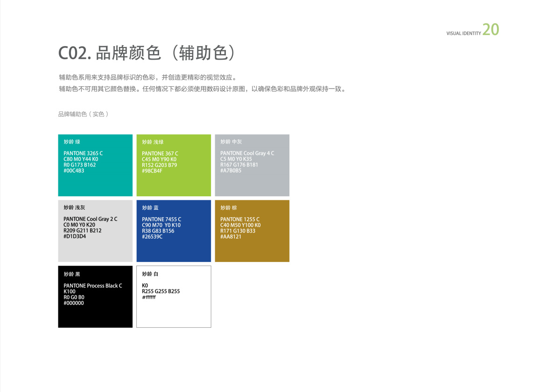Click the text C90 M70 Y0 K10
Image resolution: width=546 pixels, height=392 pixels.
[161, 226]
